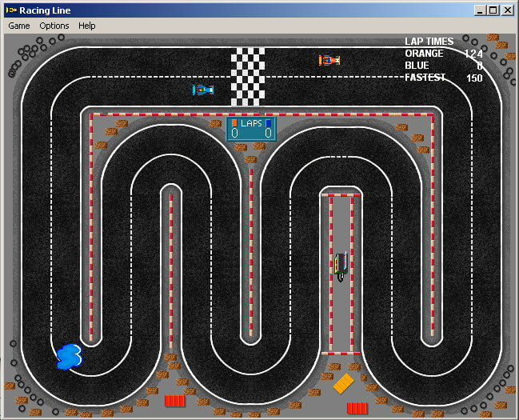
Task: Click the LAPS scoreboard panel
Action: (251, 129)
